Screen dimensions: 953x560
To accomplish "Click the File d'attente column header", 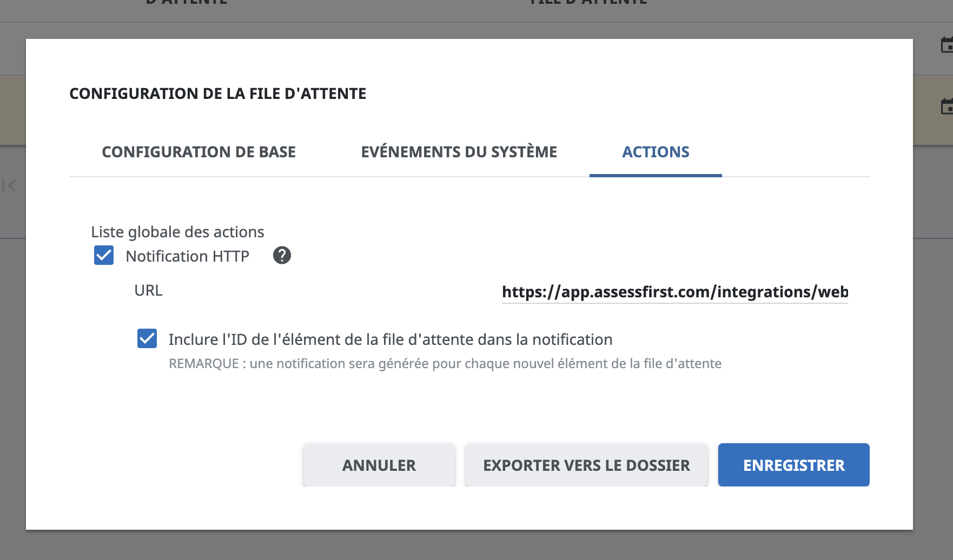I will (588, 3).
